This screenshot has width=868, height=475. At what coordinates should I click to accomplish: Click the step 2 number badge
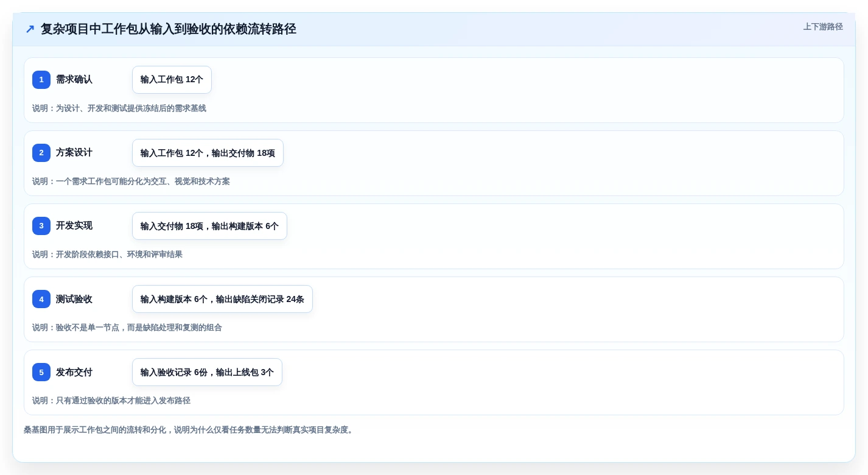(41, 153)
